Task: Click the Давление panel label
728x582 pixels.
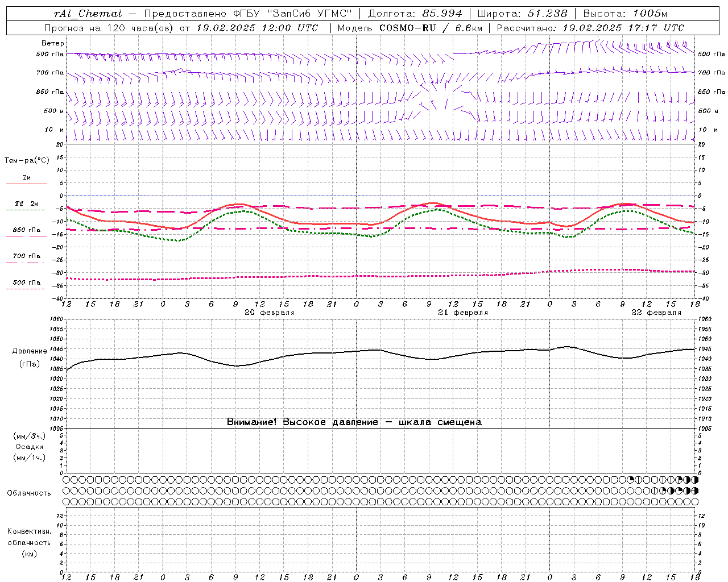Action: pos(30,351)
